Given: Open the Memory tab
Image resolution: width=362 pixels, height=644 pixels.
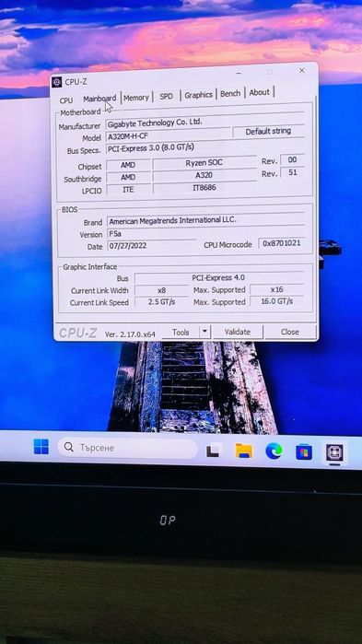Looking at the screenshot, I should (x=136, y=98).
